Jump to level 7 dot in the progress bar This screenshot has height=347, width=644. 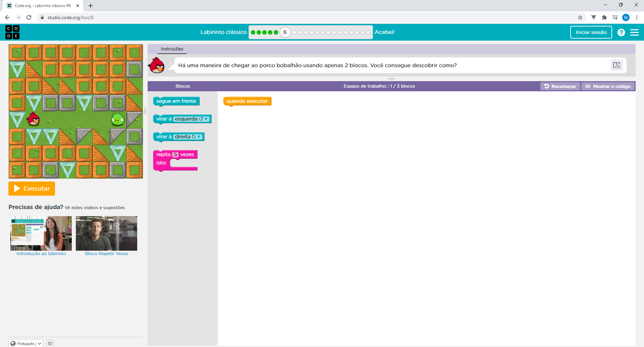click(294, 33)
